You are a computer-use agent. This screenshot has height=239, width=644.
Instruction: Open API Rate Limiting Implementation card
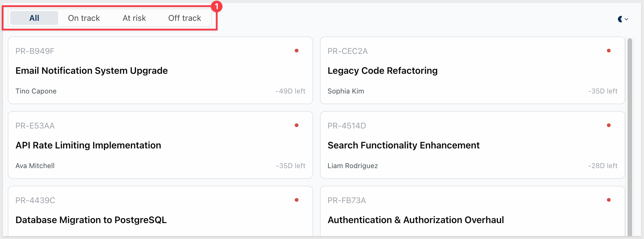pyautogui.click(x=160, y=145)
